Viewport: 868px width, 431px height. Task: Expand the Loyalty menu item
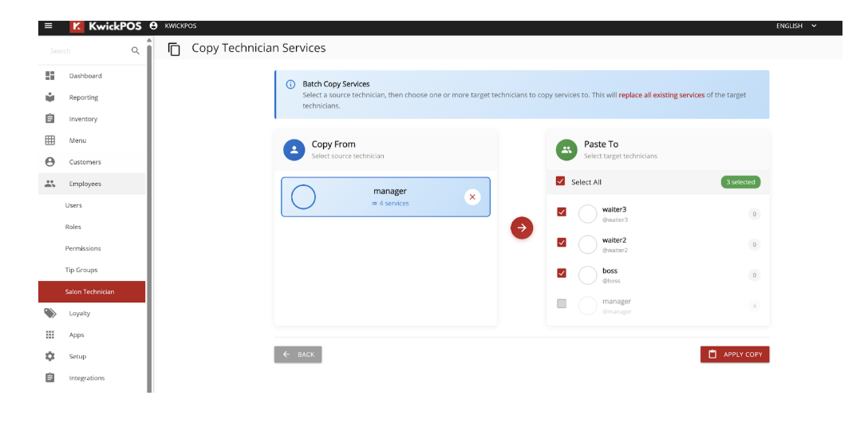pyautogui.click(x=92, y=314)
